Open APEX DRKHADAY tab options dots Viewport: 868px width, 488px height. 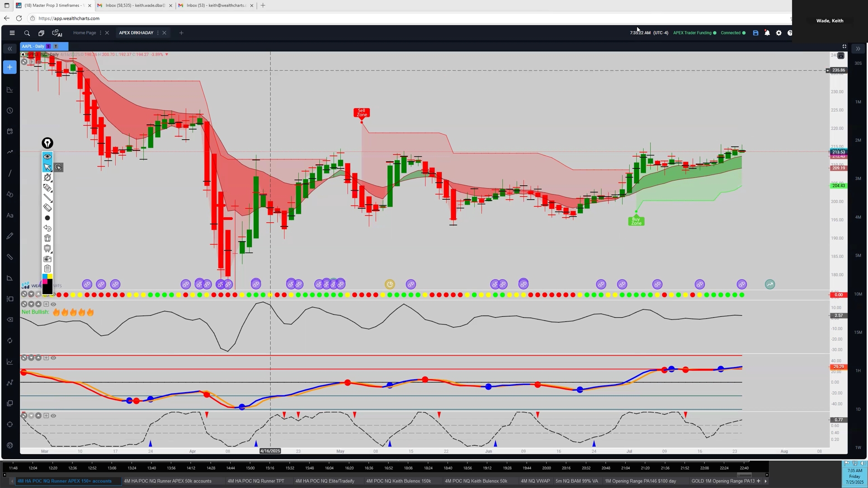point(158,33)
